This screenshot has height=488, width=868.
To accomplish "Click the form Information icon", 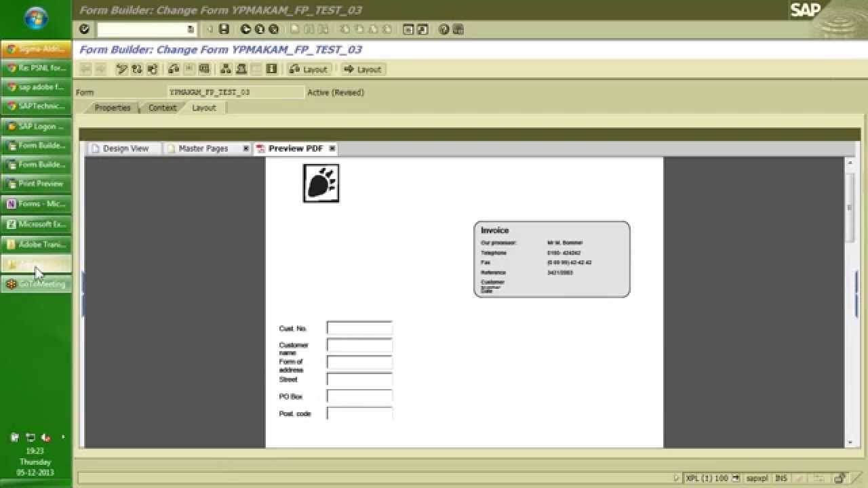I will [271, 69].
